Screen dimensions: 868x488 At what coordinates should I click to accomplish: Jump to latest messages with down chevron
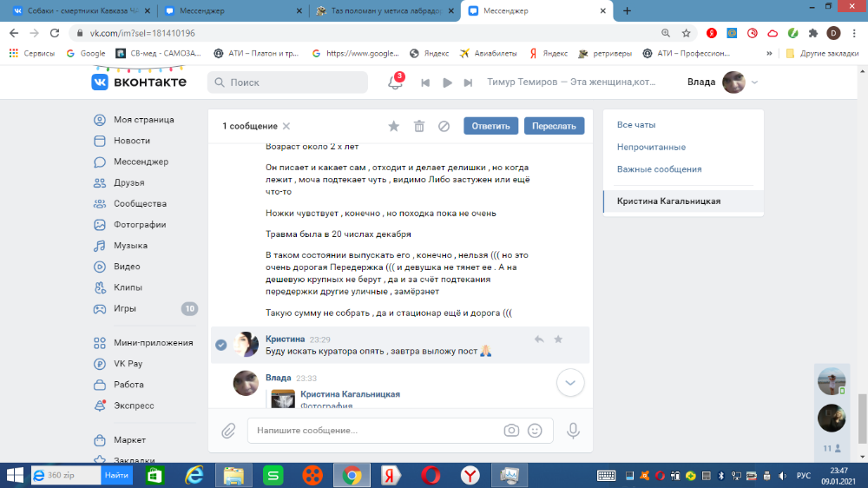point(570,383)
